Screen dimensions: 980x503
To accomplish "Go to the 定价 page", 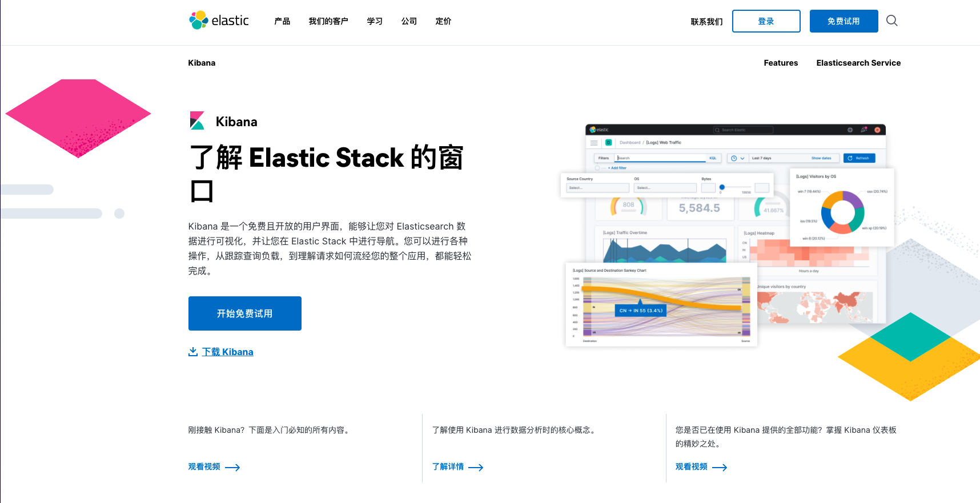I will point(443,21).
